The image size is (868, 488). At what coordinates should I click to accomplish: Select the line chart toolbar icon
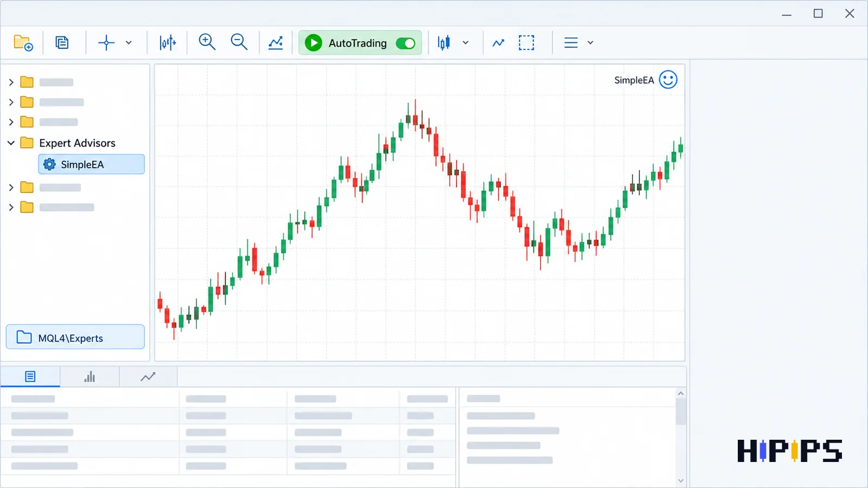(x=498, y=43)
